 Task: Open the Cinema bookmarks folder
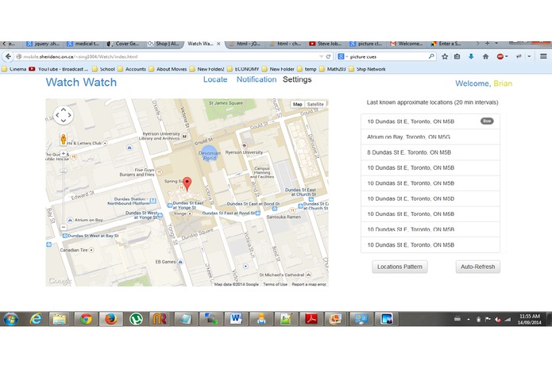(14, 69)
